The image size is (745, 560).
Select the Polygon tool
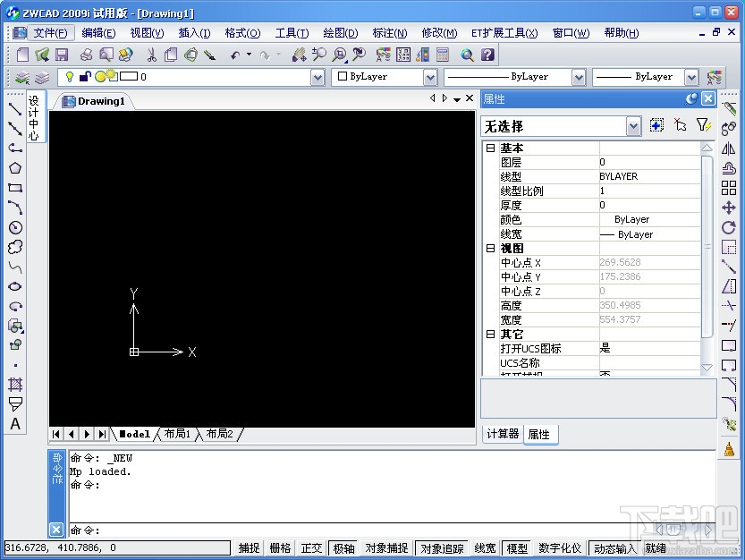click(15, 168)
